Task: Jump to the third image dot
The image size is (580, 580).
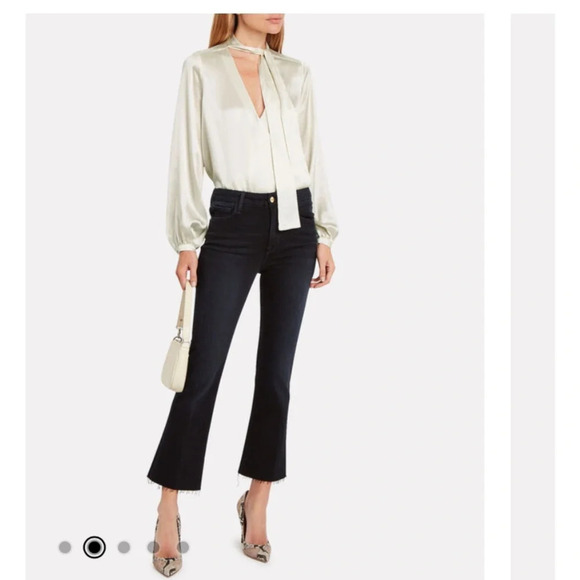Action: coord(124,547)
